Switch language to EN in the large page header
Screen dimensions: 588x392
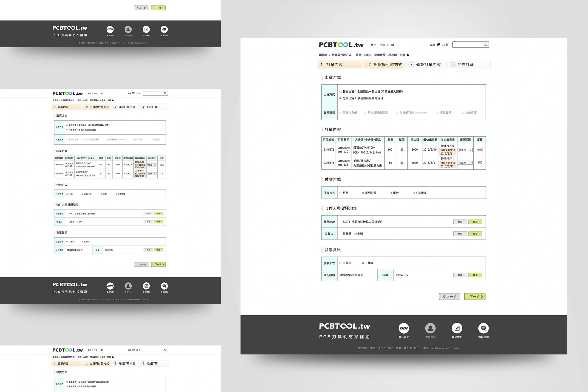[x=392, y=45]
